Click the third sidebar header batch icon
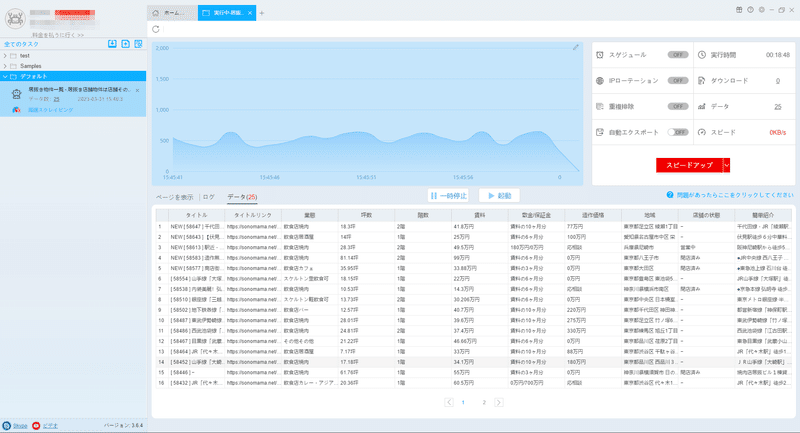 coord(138,44)
